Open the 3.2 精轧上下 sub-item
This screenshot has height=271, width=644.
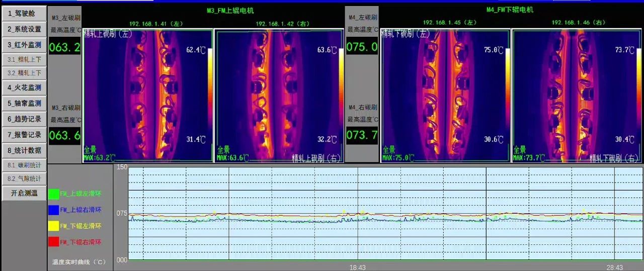24,73
